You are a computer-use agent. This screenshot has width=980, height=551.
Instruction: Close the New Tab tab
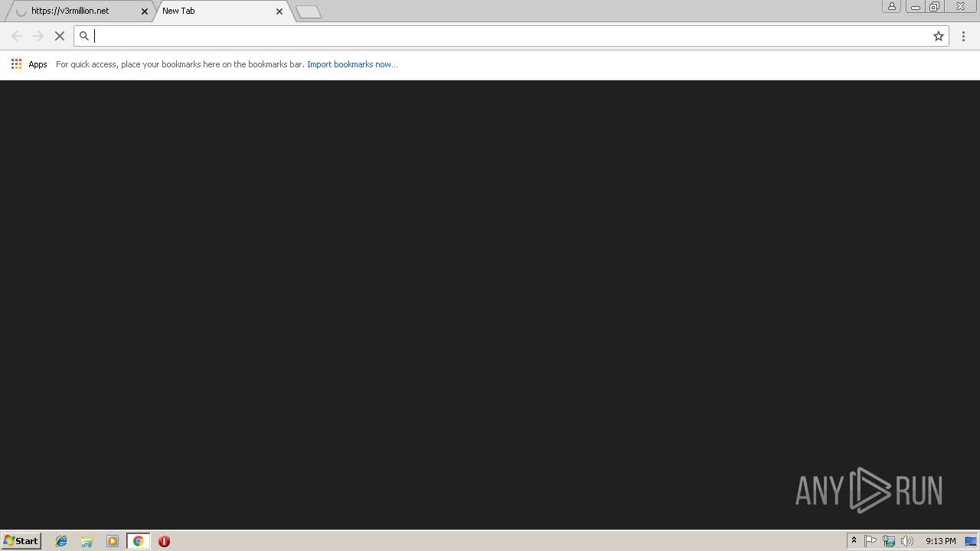279,11
